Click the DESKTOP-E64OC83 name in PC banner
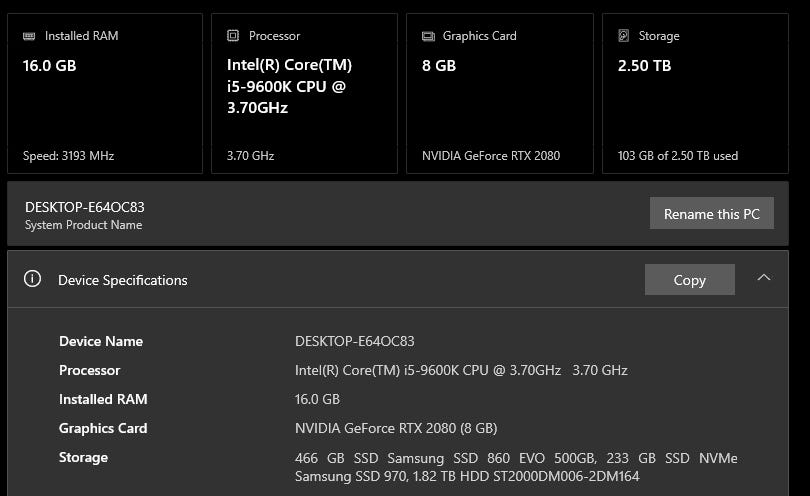Screen dimensions: 810x496 pos(85,207)
